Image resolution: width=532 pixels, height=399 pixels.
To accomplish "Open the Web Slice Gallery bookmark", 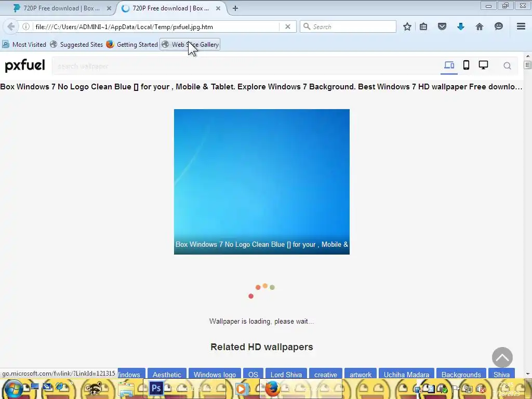I will (190, 45).
